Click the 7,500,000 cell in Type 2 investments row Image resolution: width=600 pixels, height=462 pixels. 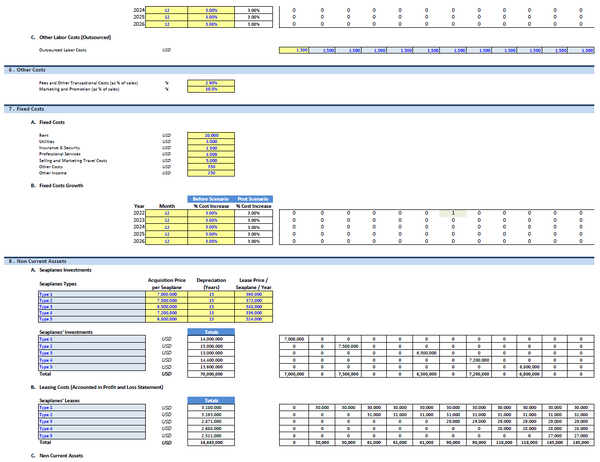[348, 346]
